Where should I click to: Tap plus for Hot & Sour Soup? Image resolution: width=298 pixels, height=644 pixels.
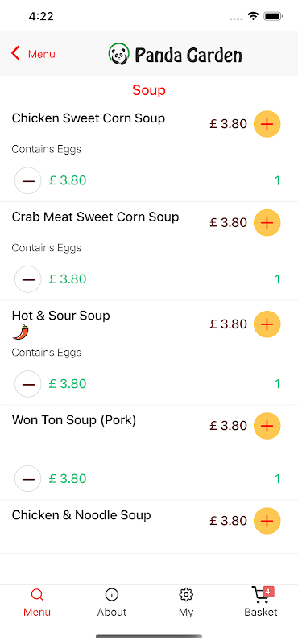click(267, 324)
